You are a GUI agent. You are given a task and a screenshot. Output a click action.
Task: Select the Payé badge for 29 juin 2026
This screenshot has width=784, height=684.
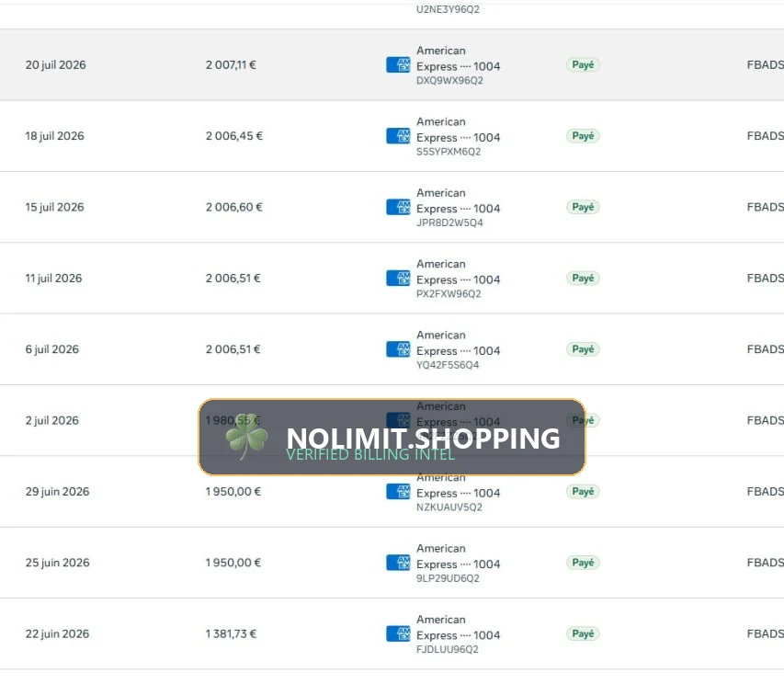(583, 492)
